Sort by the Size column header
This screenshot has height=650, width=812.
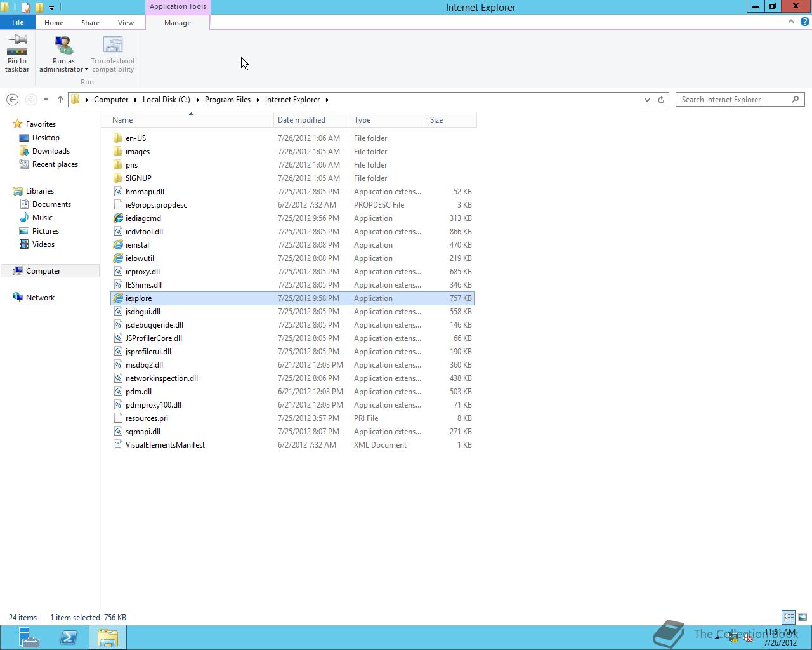click(x=451, y=120)
